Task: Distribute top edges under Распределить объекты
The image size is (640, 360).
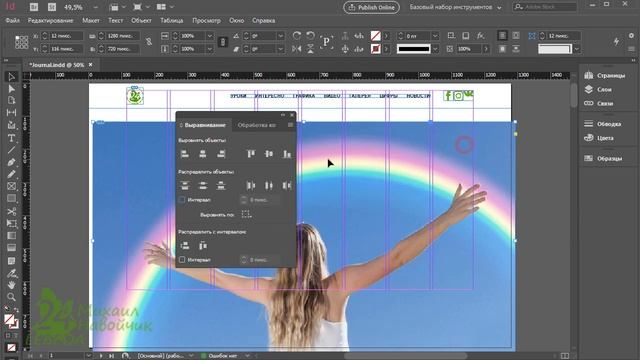Action: [x=184, y=186]
